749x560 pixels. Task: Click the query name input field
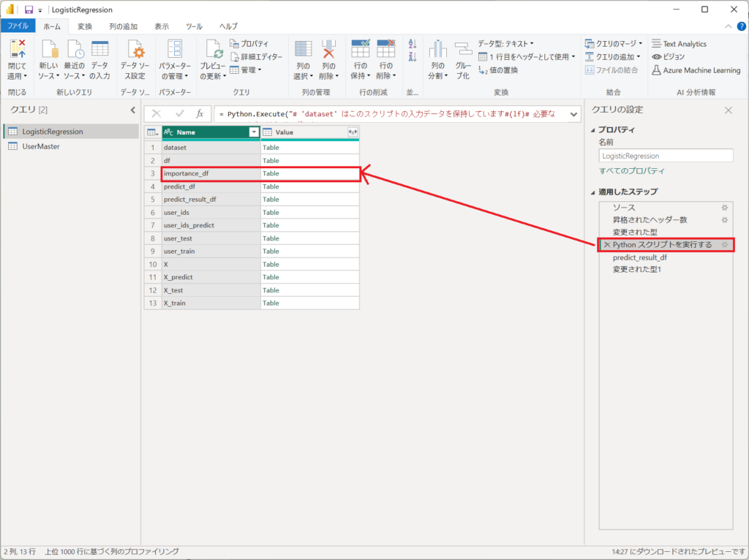click(x=666, y=156)
